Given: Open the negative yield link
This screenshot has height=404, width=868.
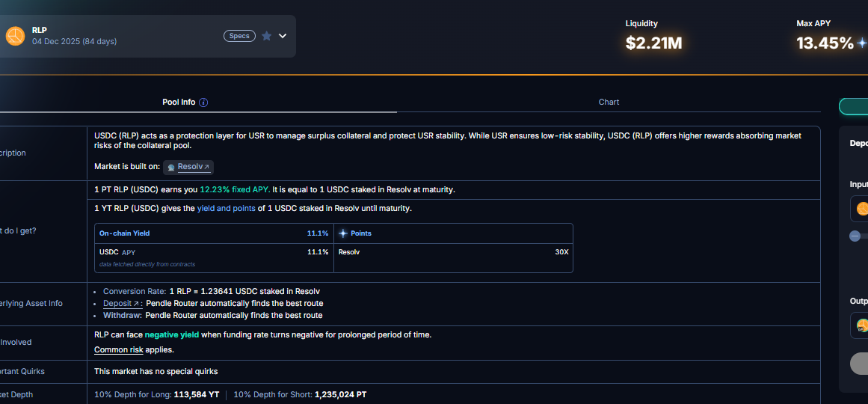Looking at the screenshot, I should [x=172, y=334].
